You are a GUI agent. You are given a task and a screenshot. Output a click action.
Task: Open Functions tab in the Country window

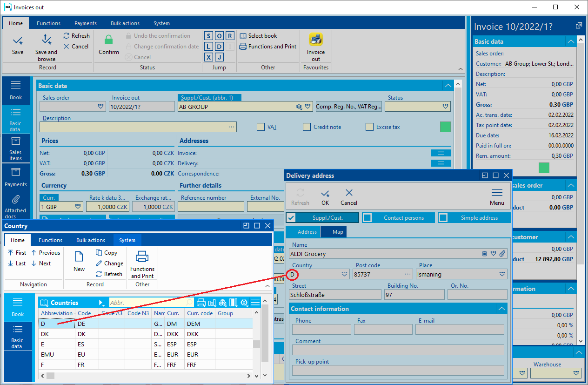click(50, 240)
